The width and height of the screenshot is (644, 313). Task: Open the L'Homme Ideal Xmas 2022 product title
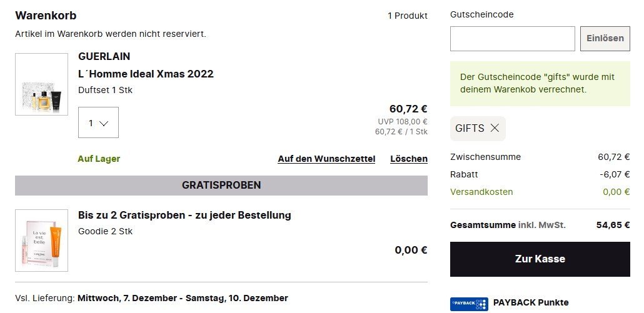click(x=146, y=74)
